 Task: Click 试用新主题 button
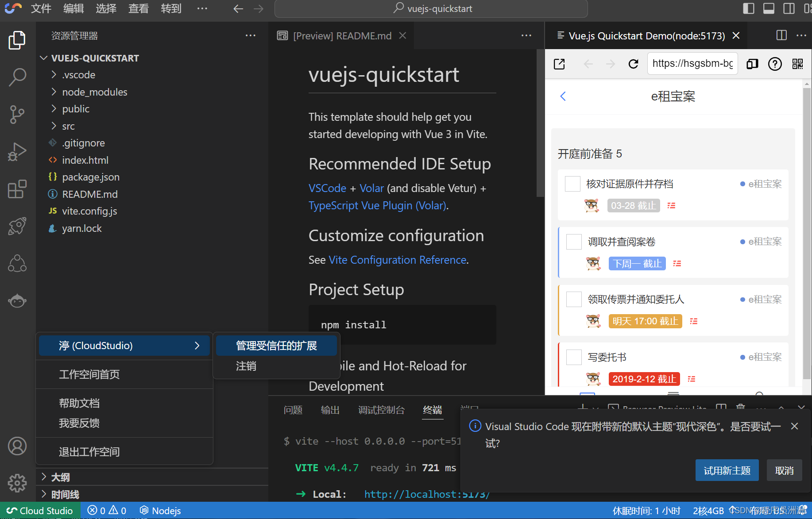tap(727, 470)
